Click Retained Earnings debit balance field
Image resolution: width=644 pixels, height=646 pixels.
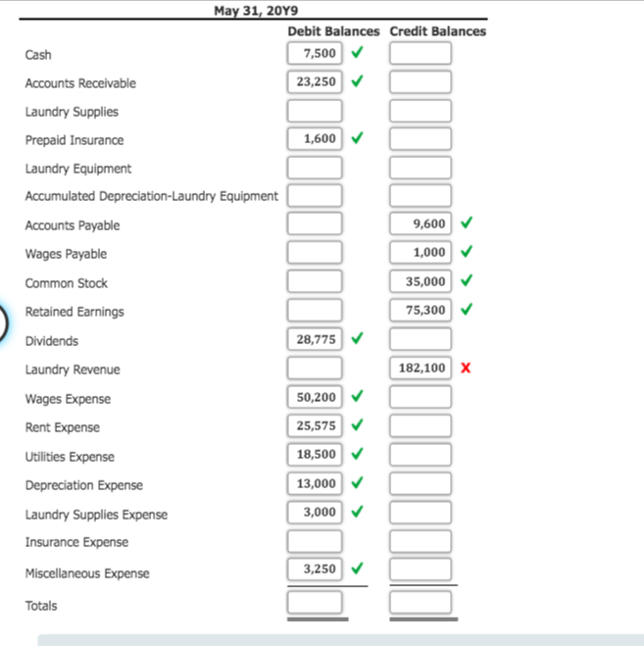coord(315,310)
